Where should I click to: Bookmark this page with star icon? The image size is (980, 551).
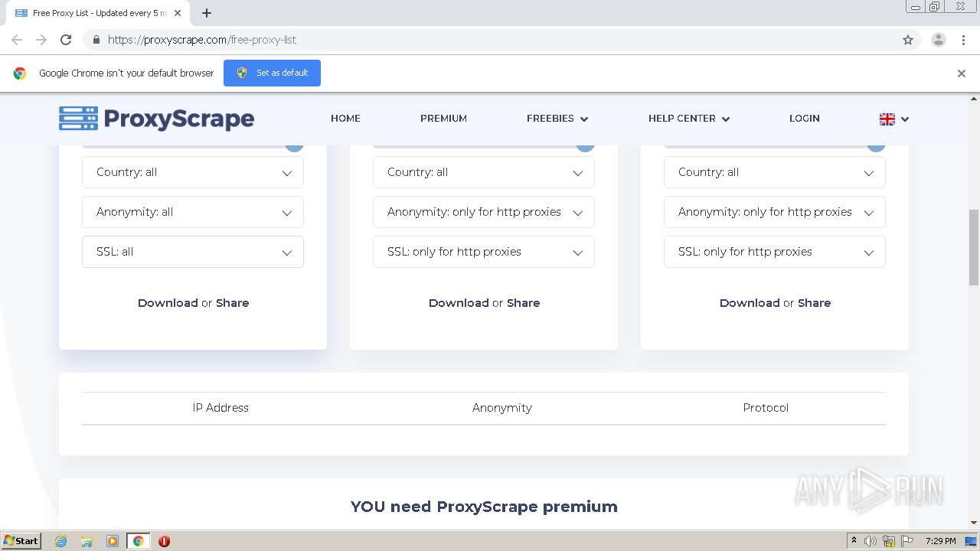click(x=908, y=40)
